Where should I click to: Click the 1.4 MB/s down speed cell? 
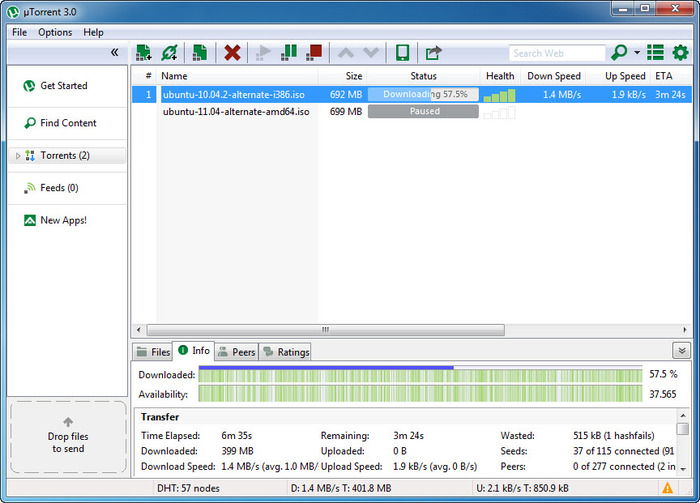tap(562, 95)
